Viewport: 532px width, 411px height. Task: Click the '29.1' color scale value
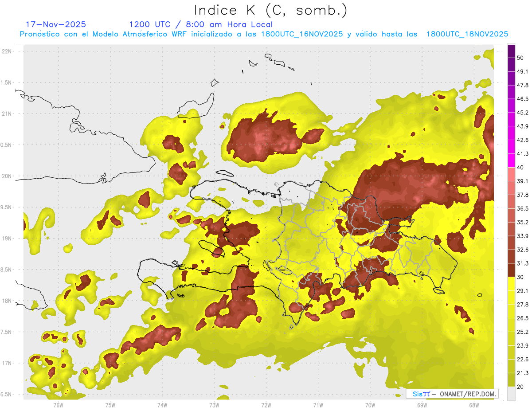(523, 291)
